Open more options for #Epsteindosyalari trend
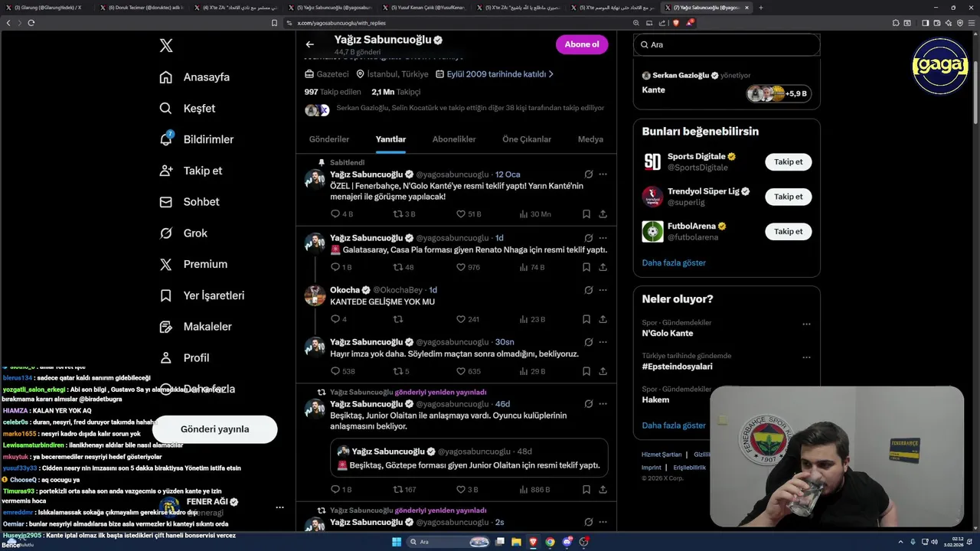This screenshot has height=551, width=980. tap(806, 357)
